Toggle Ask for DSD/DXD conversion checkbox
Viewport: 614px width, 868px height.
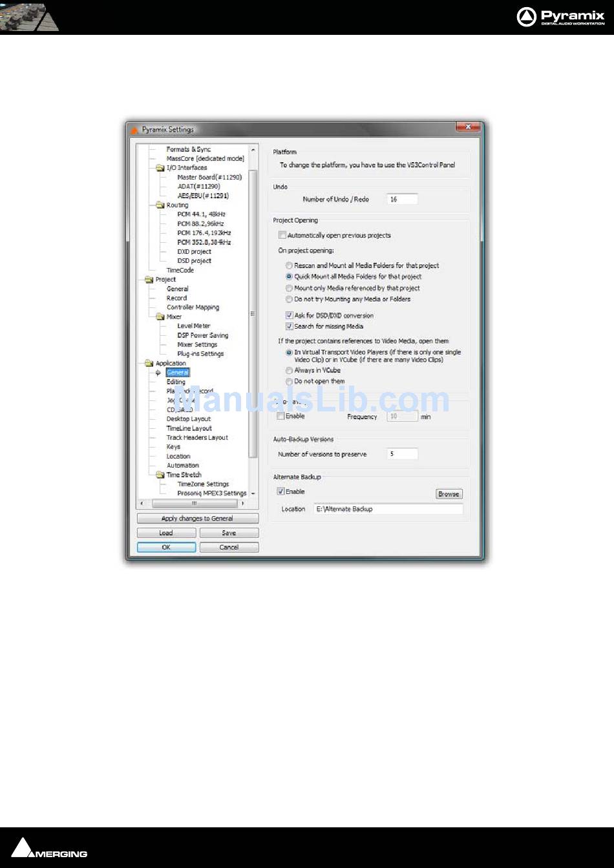pos(290,315)
